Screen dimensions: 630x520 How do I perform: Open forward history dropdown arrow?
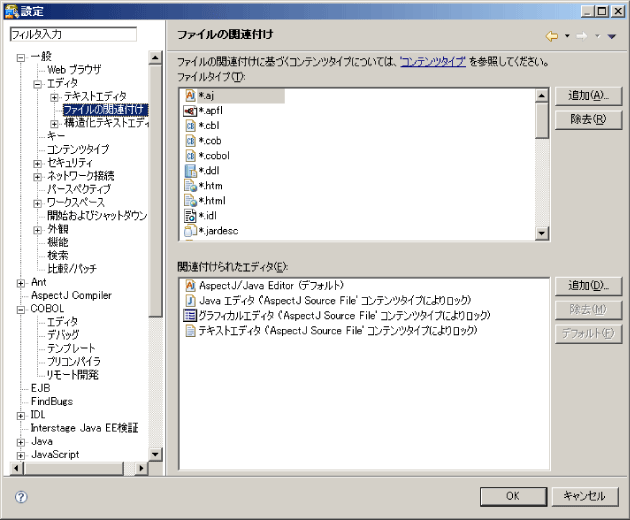click(597, 36)
